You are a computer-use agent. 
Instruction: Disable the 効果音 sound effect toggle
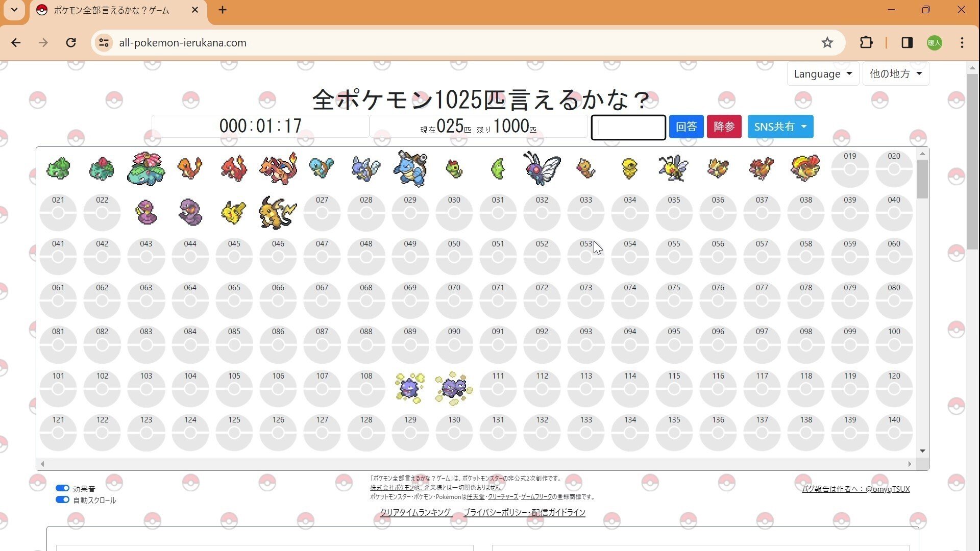pyautogui.click(x=62, y=488)
